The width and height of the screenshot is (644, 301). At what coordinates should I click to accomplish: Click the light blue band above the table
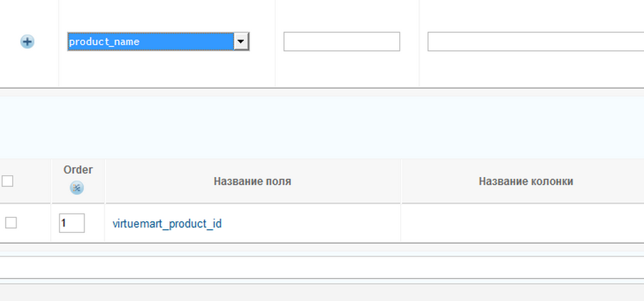(x=322, y=128)
